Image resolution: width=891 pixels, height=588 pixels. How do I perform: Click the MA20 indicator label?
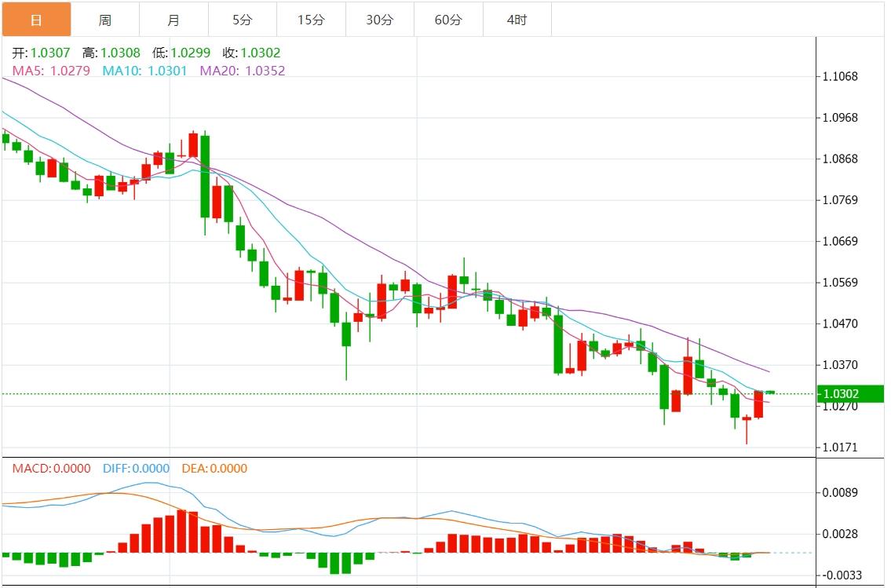point(243,71)
